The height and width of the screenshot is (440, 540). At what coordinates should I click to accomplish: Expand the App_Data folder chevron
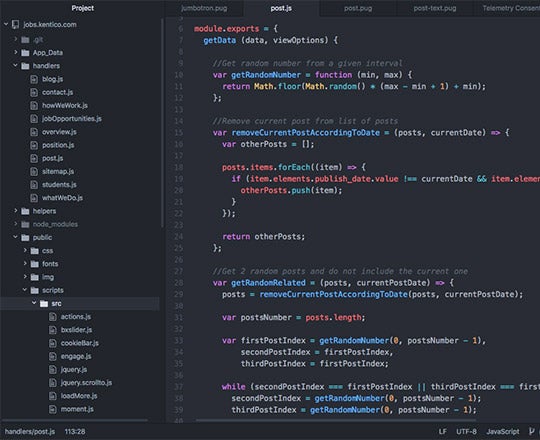tap(15, 52)
